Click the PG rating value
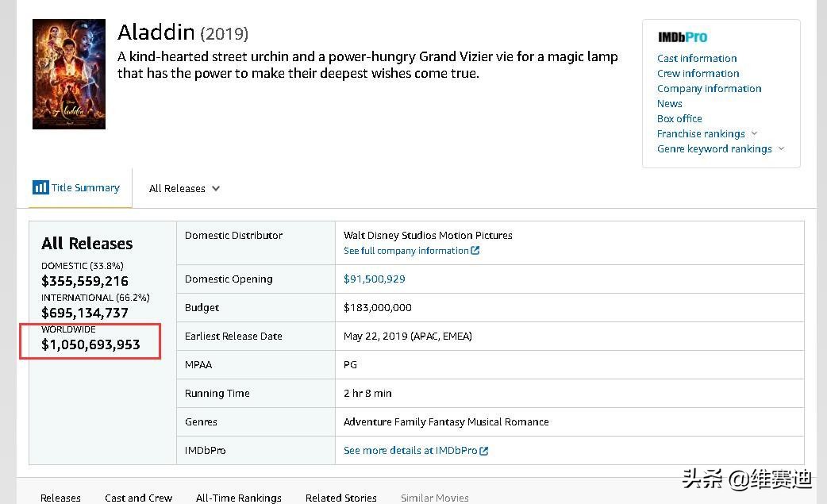The width and height of the screenshot is (827, 504). coord(350,365)
